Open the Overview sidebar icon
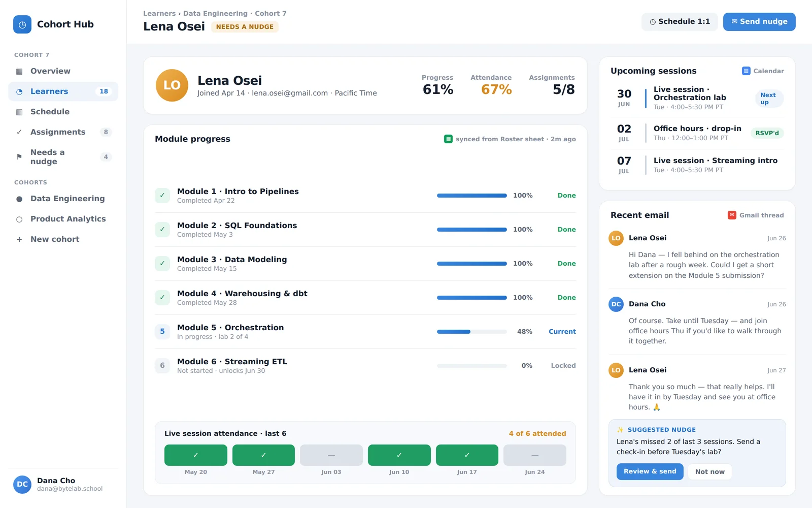The image size is (812, 508). point(19,71)
